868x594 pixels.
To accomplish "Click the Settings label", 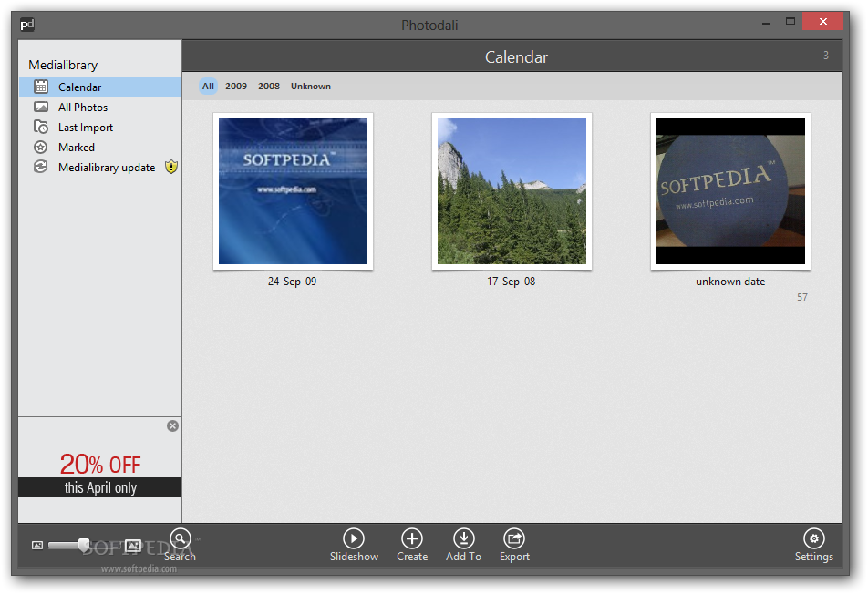I will 813,557.
